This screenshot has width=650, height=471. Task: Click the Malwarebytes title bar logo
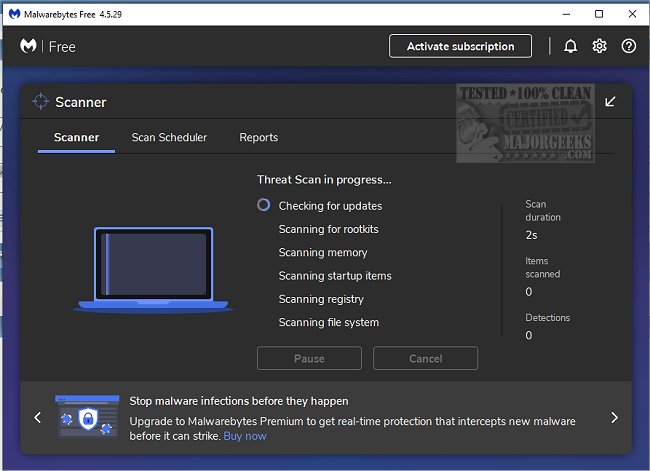click(x=15, y=14)
